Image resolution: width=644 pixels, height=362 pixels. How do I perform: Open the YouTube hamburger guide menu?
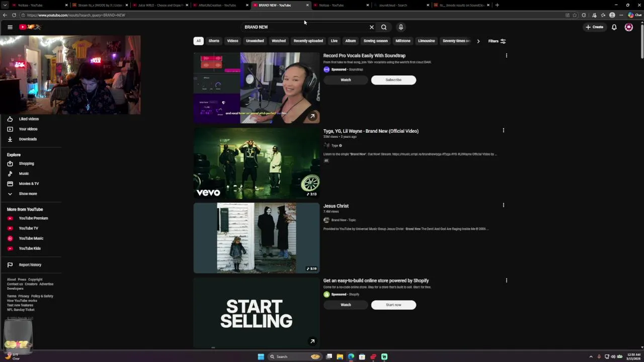click(10, 27)
